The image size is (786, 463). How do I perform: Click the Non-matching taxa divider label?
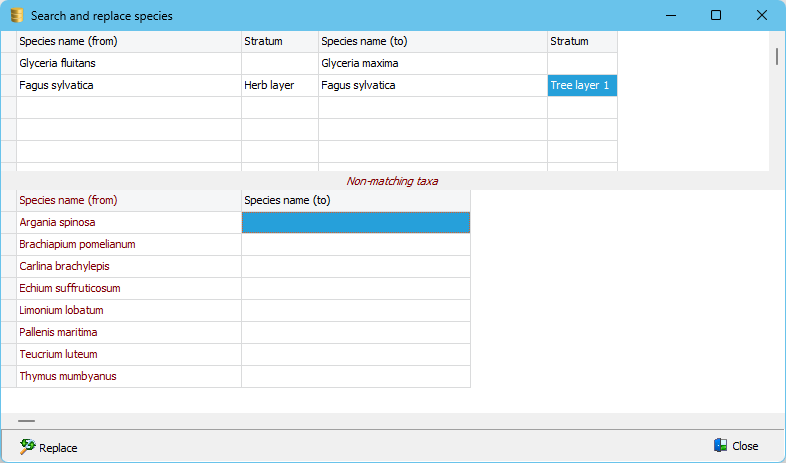(392, 181)
